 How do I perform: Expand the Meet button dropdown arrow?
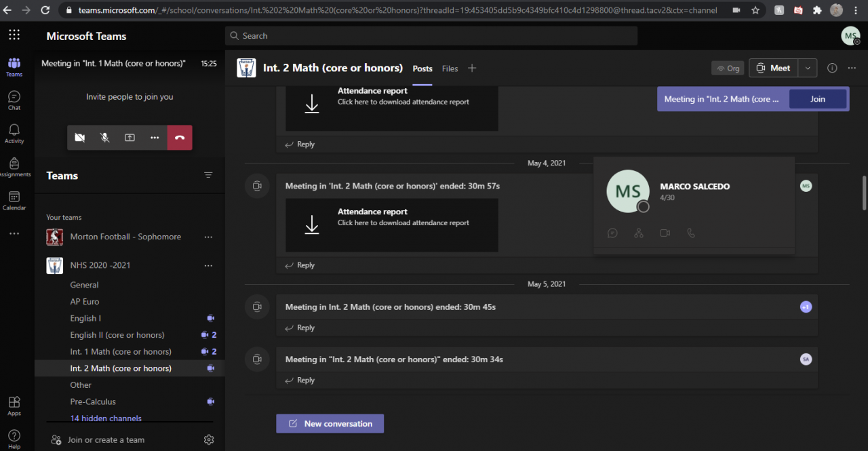(x=808, y=68)
